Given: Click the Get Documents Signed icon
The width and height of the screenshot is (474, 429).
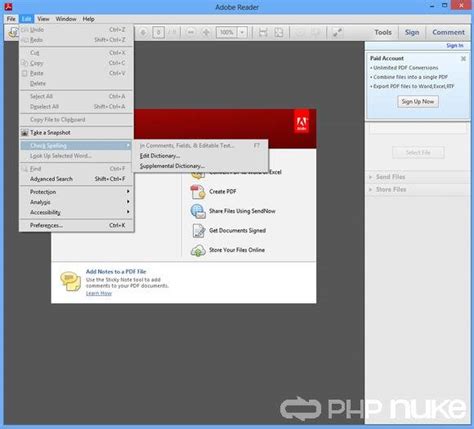Looking at the screenshot, I should point(199,231).
